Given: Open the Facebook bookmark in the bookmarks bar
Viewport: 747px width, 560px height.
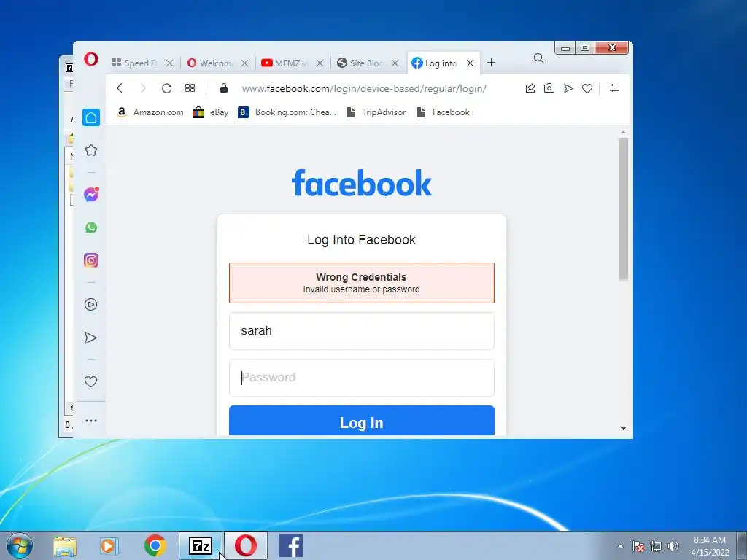Looking at the screenshot, I should coord(443,112).
